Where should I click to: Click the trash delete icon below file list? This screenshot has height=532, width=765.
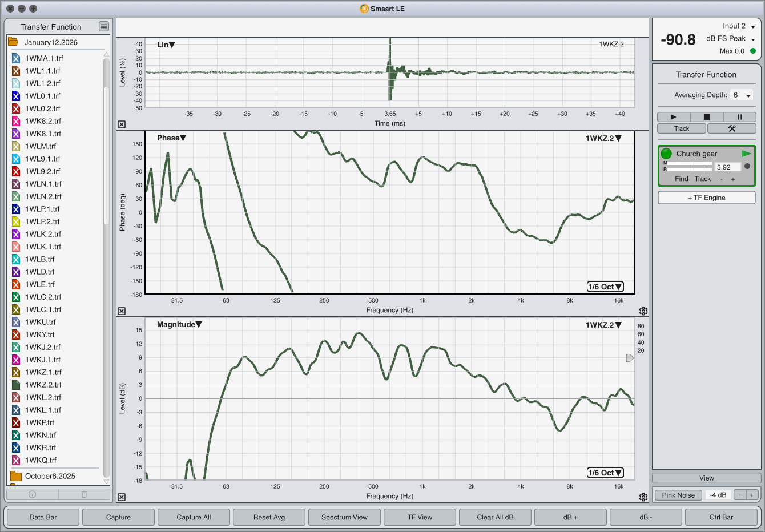(84, 494)
